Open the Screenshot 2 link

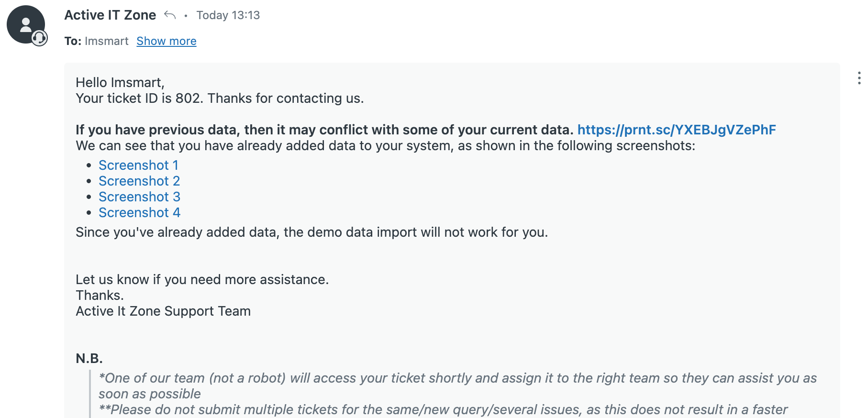[x=139, y=181]
